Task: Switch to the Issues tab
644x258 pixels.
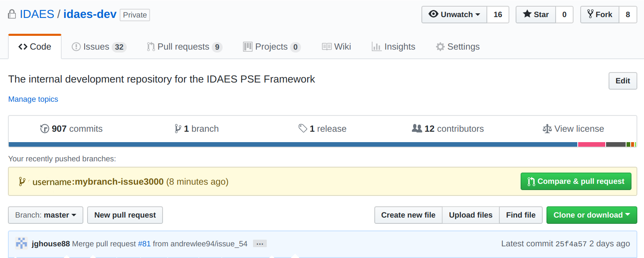Action: (99, 47)
